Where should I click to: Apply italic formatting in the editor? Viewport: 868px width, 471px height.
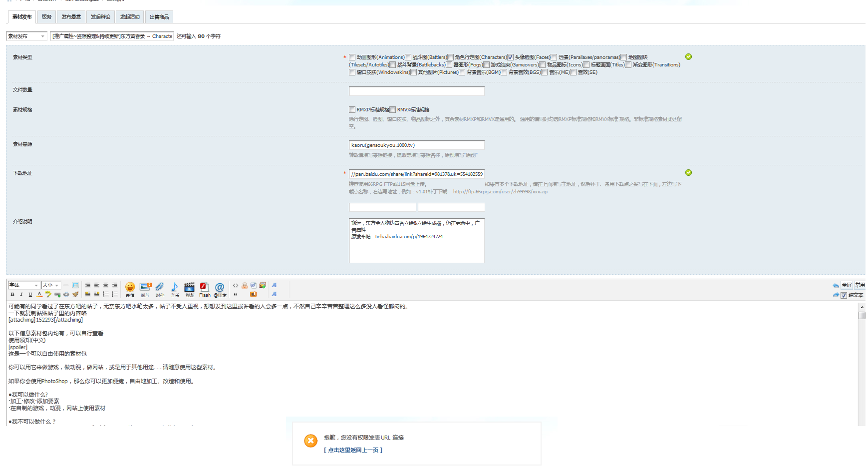(x=21, y=295)
